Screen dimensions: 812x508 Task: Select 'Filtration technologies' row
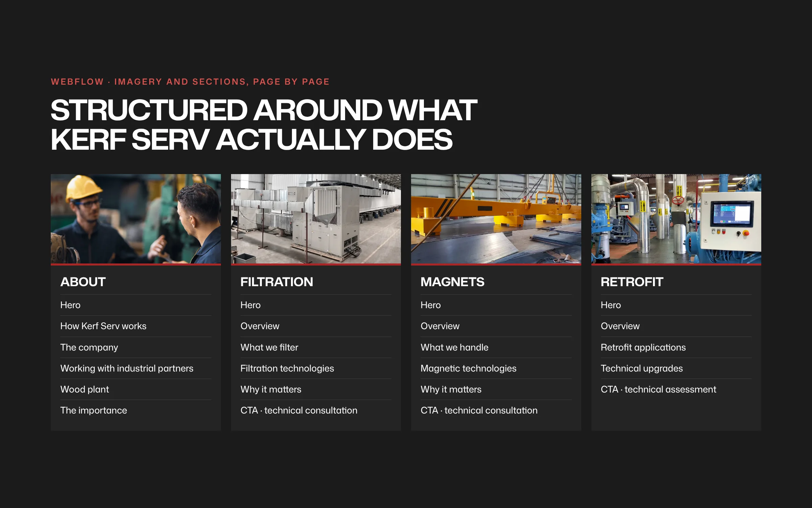[x=316, y=368]
